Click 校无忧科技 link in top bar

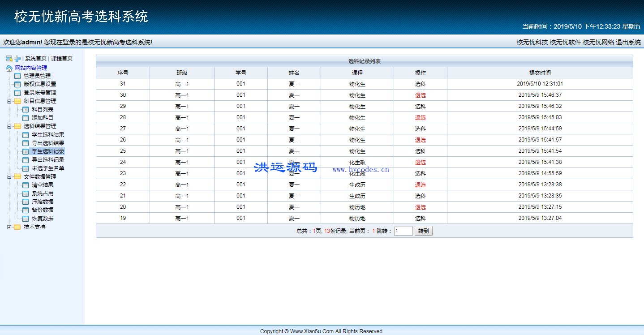click(x=532, y=42)
